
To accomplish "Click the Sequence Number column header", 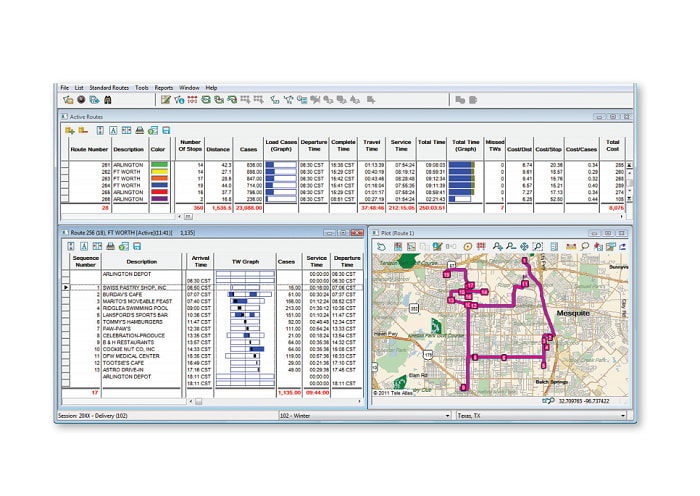I will point(85,261).
